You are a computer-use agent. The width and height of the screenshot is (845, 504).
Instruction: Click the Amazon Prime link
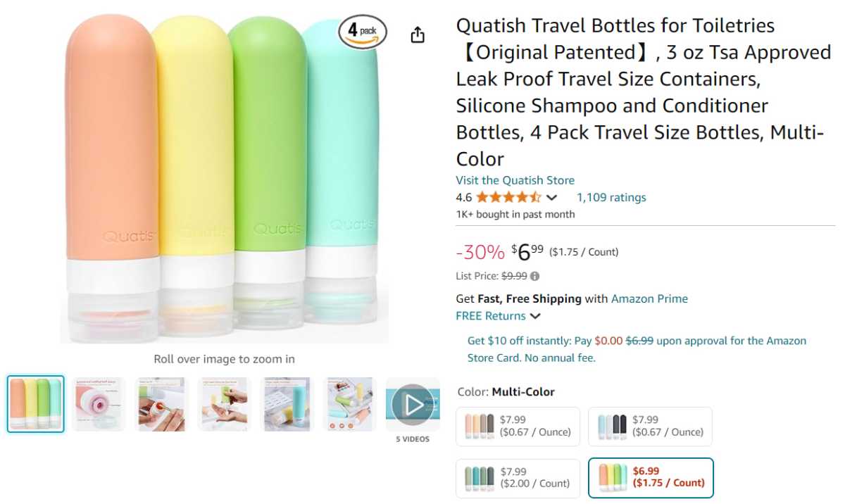pyautogui.click(x=649, y=298)
